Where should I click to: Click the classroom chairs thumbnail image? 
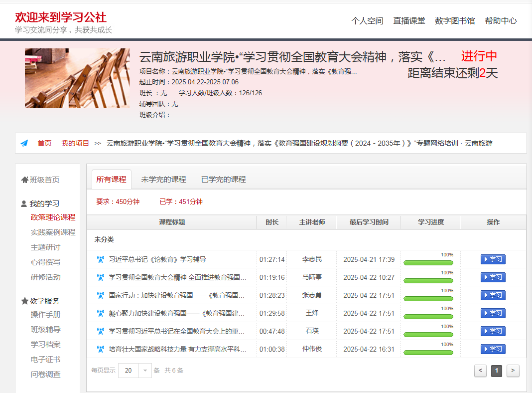point(77,78)
